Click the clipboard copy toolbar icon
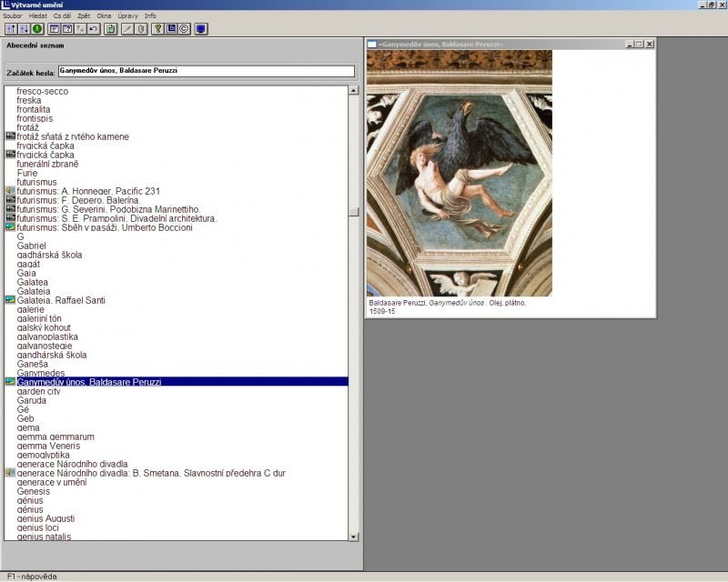This screenshot has width=728, height=582. point(110,29)
